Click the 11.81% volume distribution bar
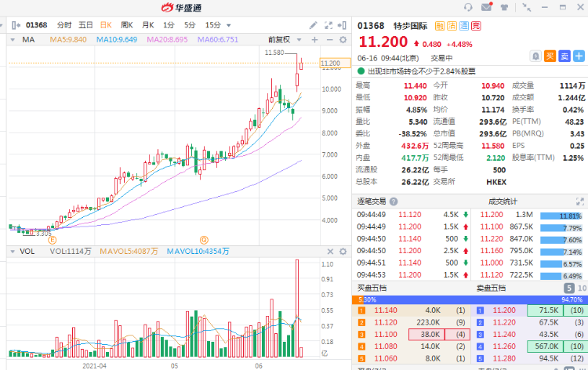 (x=561, y=216)
